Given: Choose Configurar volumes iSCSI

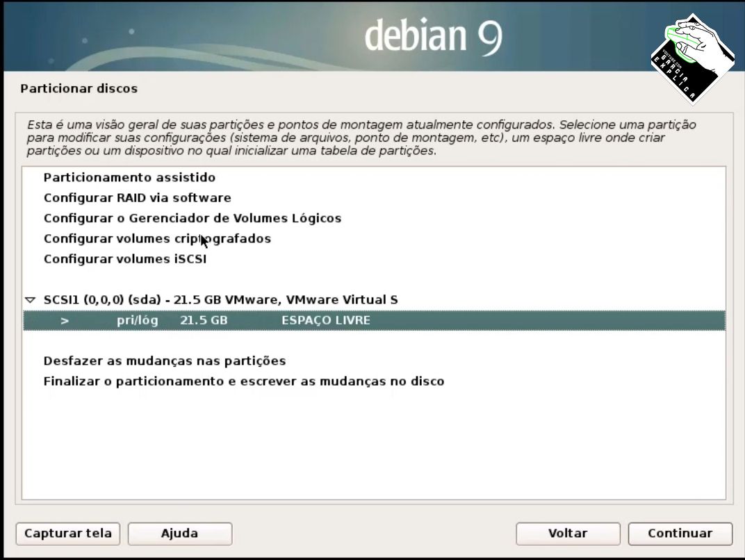Looking at the screenshot, I should click(125, 259).
